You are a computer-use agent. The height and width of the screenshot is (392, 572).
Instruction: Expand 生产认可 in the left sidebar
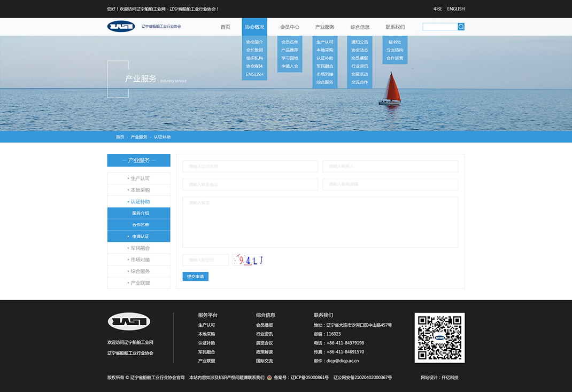coord(139,178)
